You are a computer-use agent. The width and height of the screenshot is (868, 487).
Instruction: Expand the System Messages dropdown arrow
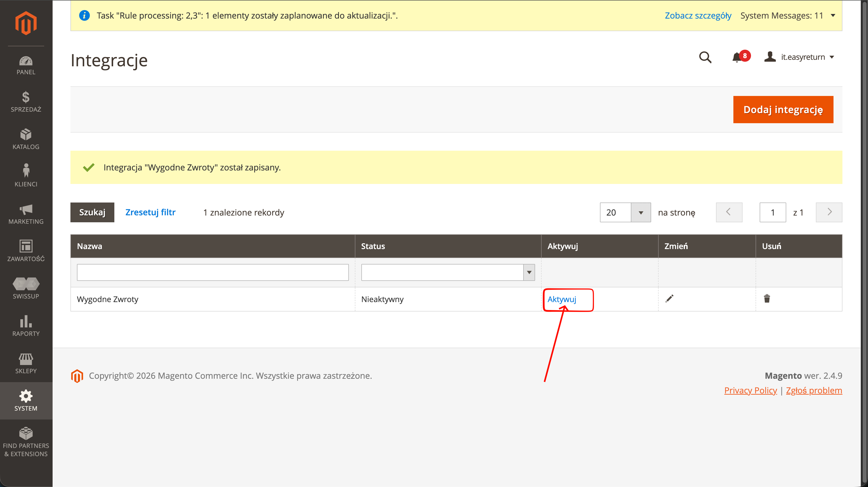(x=833, y=15)
